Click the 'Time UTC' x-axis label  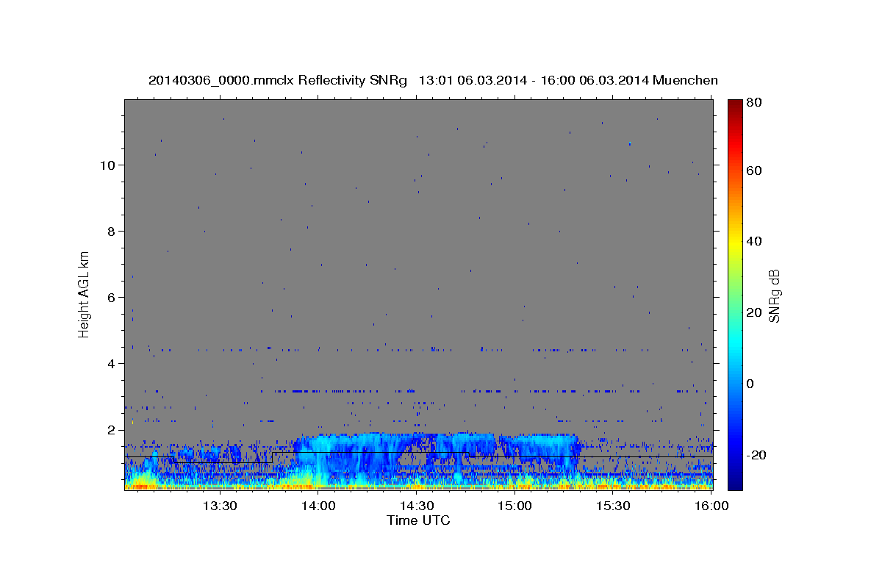(418, 520)
